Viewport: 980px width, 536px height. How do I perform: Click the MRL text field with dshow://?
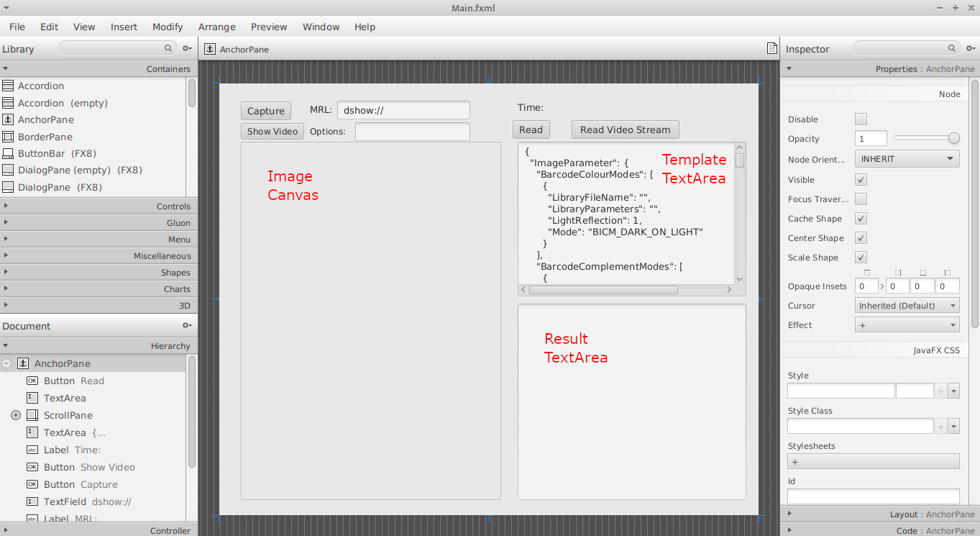pyautogui.click(x=403, y=110)
